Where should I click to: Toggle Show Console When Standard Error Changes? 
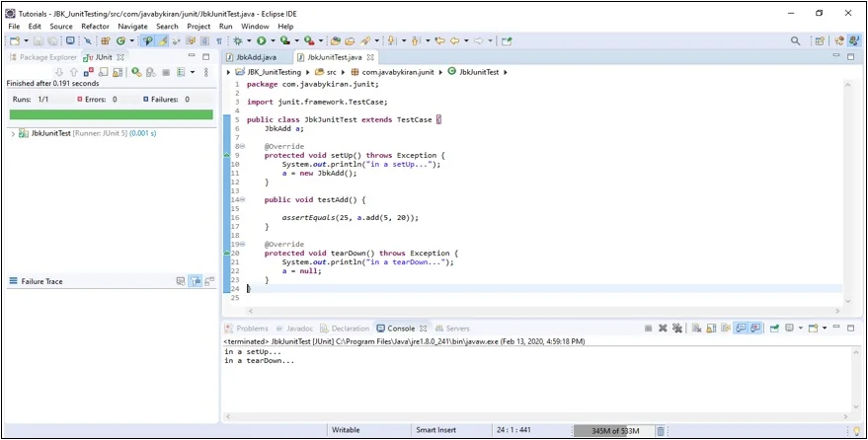click(755, 329)
